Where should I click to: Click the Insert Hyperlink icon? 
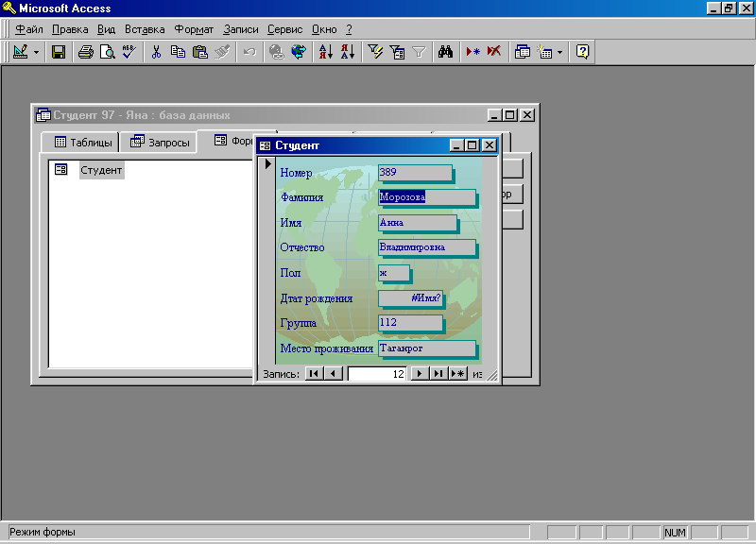click(276, 52)
